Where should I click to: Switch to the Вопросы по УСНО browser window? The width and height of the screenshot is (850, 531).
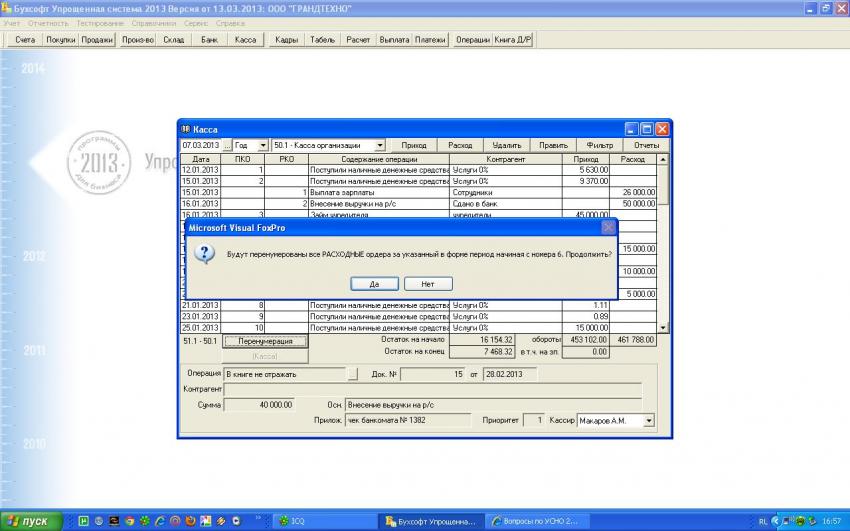pos(537,521)
